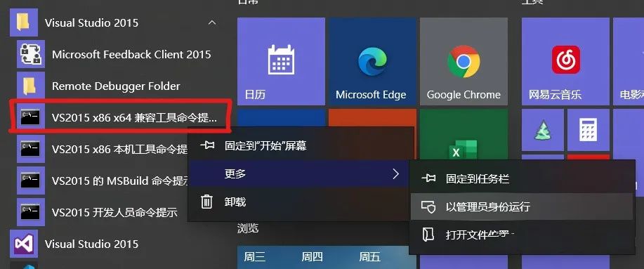Click the file location icon beside 打开文件位置
This screenshot has width=644, height=269.
428,235
